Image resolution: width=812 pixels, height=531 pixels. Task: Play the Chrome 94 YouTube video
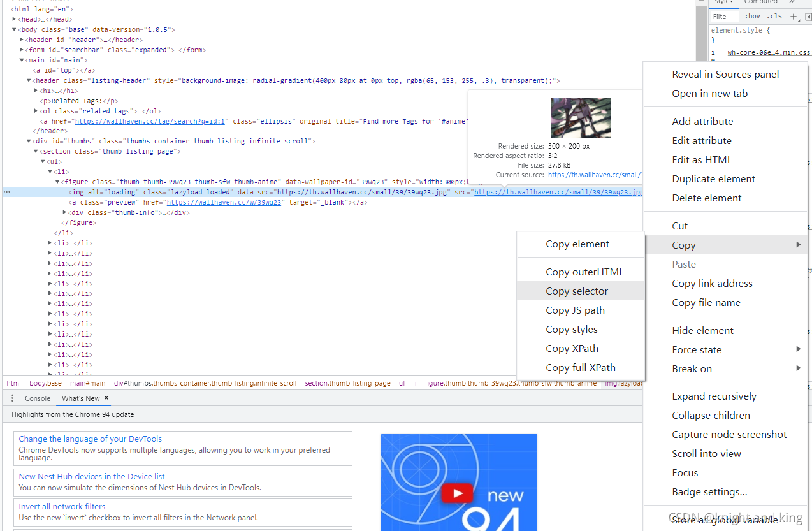coord(458,493)
